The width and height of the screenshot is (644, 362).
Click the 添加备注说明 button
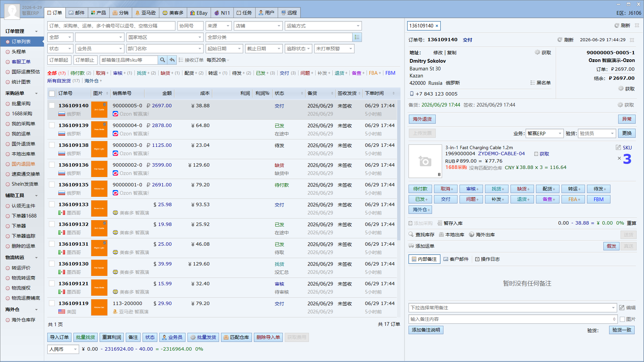coord(426,330)
